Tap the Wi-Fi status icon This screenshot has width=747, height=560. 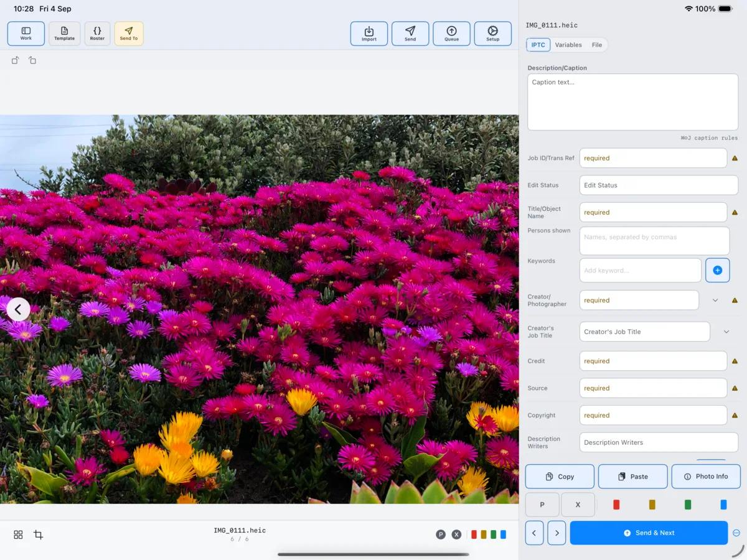(x=688, y=9)
